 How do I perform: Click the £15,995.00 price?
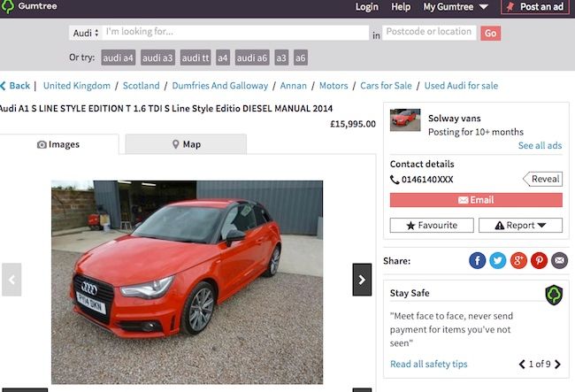pos(353,124)
